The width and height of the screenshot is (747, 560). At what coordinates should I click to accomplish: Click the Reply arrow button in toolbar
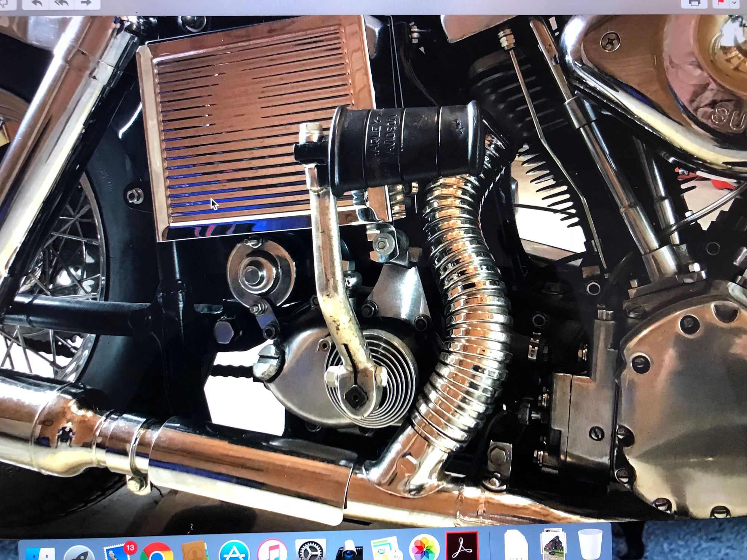[x=36, y=4]
